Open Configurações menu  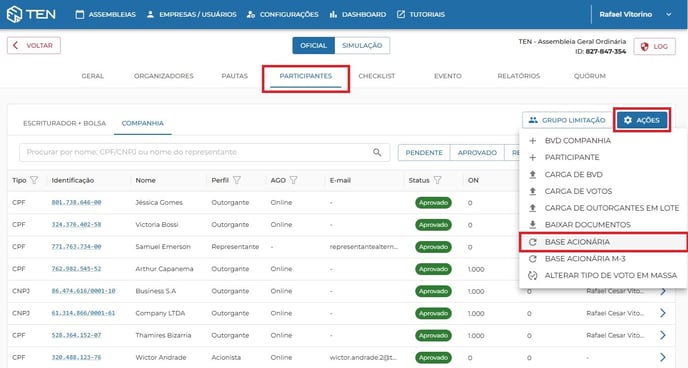[283, 14]
